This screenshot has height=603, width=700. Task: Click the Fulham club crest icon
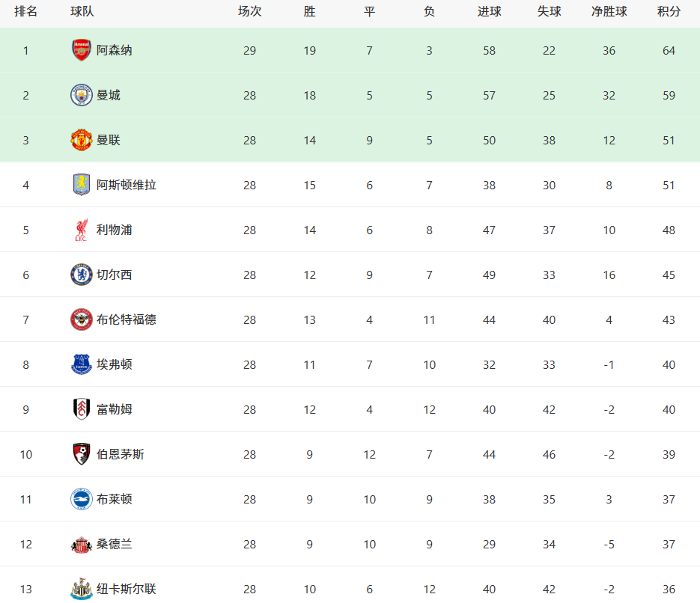(x=81, y=410)
